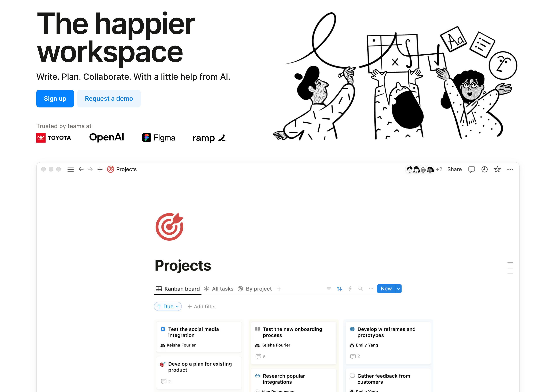Click the Add filter option

tap(202, 307)
